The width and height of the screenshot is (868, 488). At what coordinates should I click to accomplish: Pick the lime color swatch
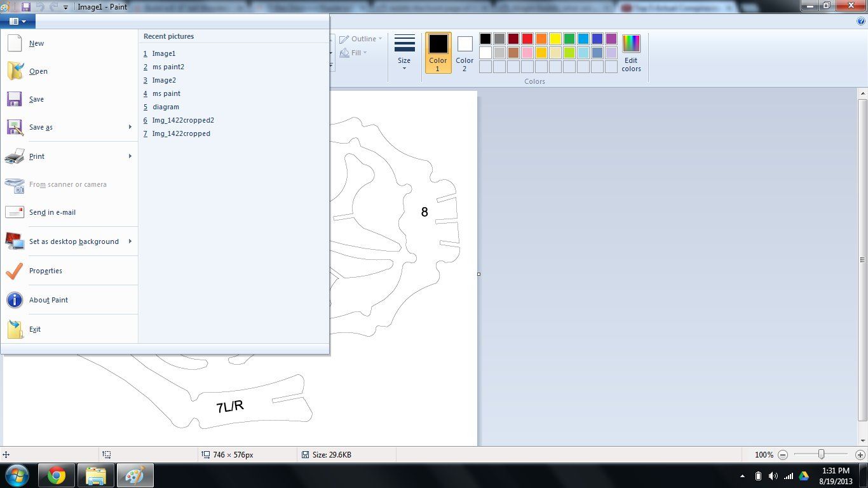point(569,53)
